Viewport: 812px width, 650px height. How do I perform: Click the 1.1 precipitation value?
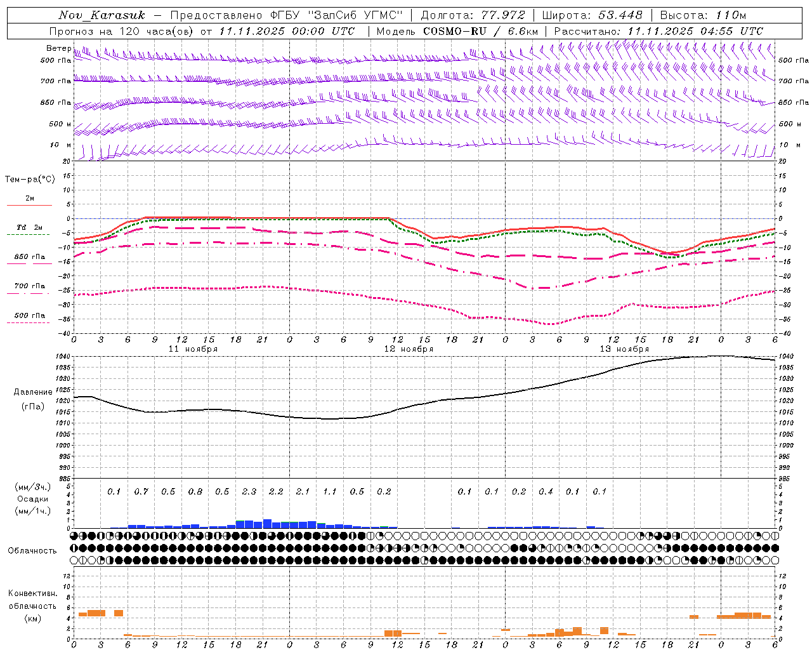pos(330,492)
